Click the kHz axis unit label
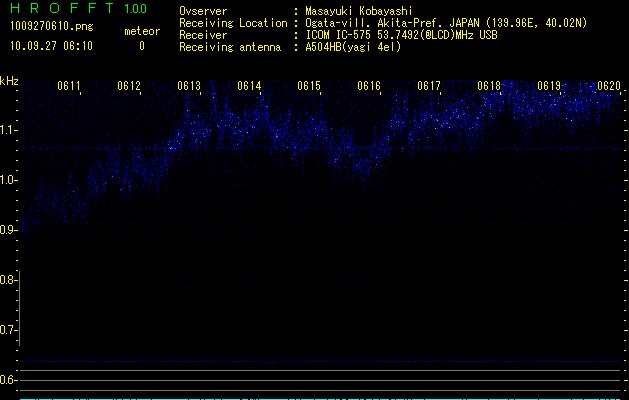Screen dimensions: 629x400 click(9, 81)
